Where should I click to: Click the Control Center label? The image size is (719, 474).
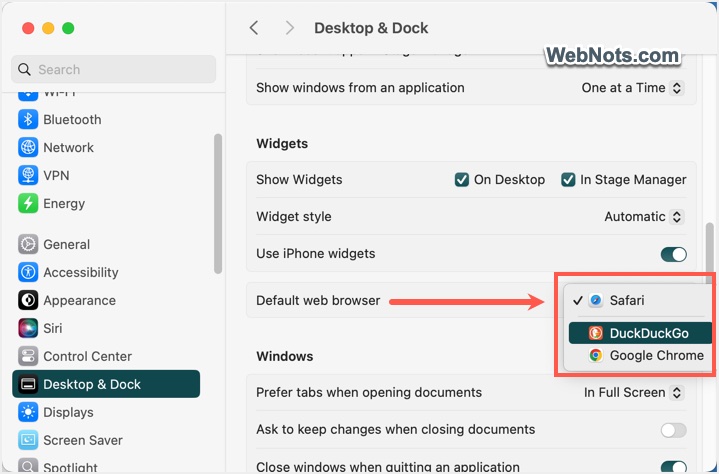pyautogui.click(x=88, y=356)
